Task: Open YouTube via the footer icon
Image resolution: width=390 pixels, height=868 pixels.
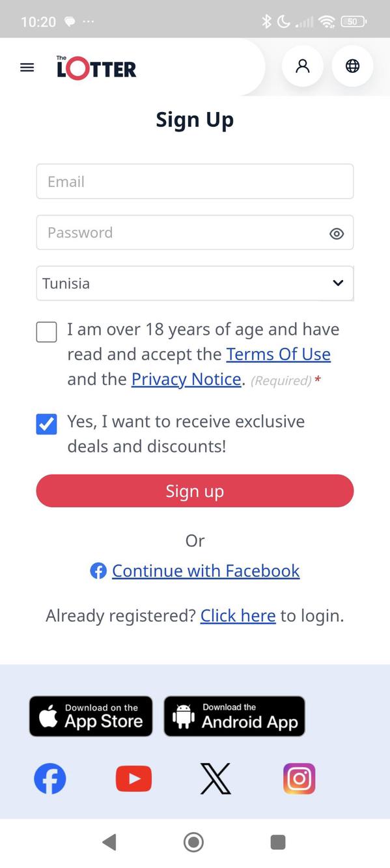Action: tap(133, 778)
